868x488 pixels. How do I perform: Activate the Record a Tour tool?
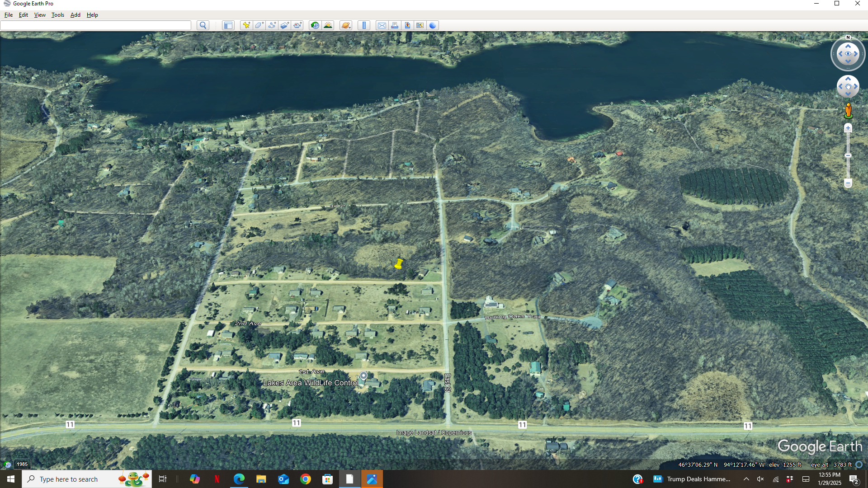point(297,25)
